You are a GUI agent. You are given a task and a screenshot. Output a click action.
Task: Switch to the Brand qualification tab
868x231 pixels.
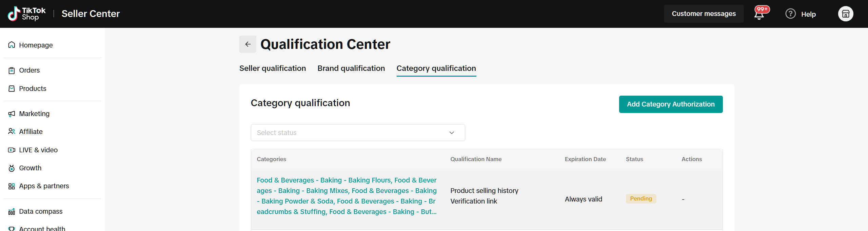(351, 68)
